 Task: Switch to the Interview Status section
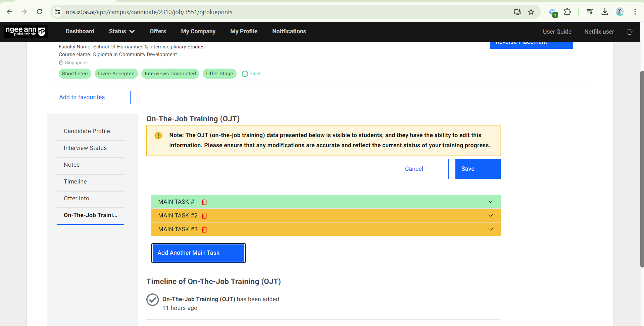[x=85, y=148]
